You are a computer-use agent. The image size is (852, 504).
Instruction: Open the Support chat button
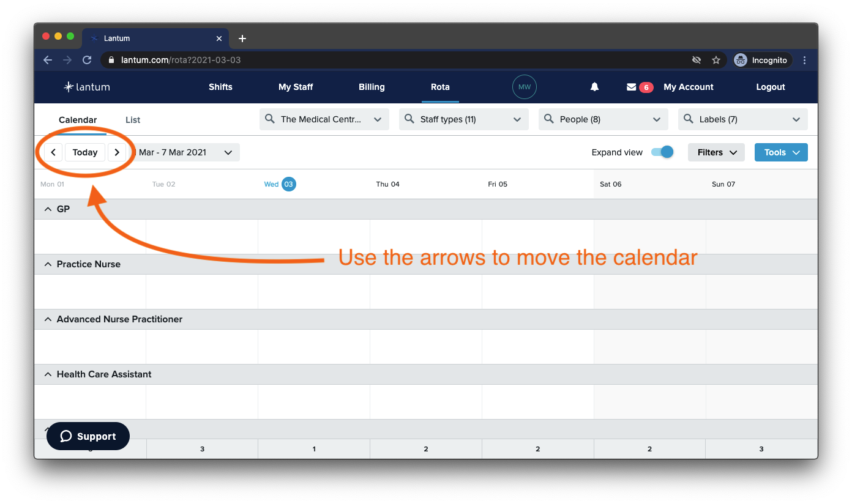click(88, 436)
